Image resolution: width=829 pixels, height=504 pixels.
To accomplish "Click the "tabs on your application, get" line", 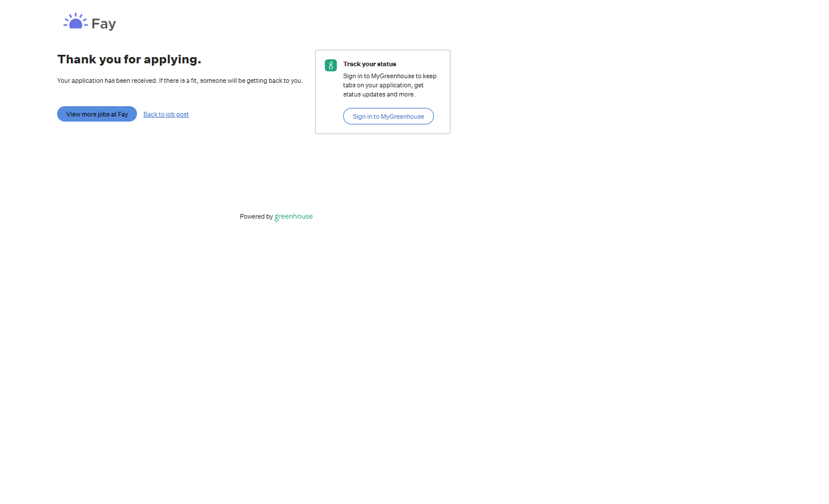I will click(x=383, y=86).
